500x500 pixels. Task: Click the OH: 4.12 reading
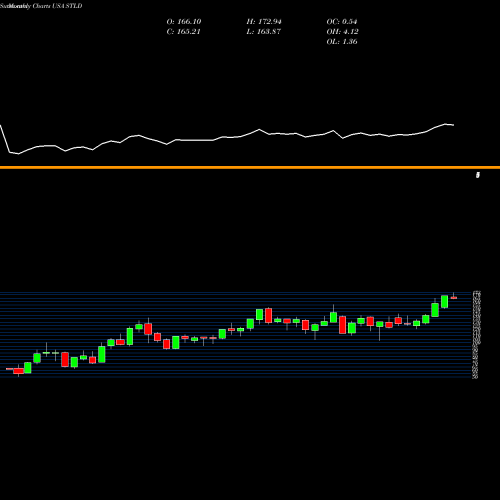(342, 32)
